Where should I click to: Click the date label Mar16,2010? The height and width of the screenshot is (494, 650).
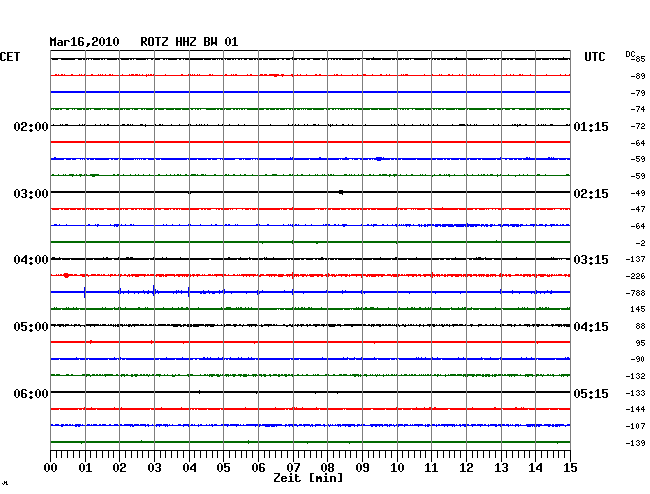(x=84, y=42)
